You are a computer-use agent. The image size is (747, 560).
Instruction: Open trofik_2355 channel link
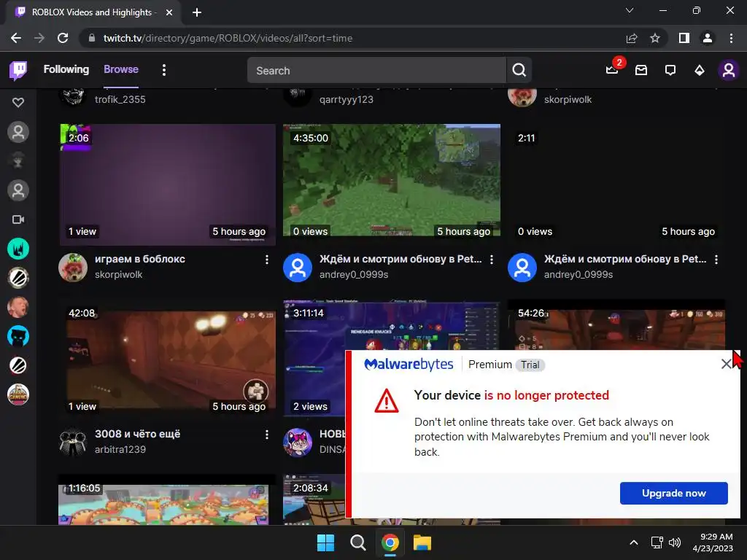120,99
